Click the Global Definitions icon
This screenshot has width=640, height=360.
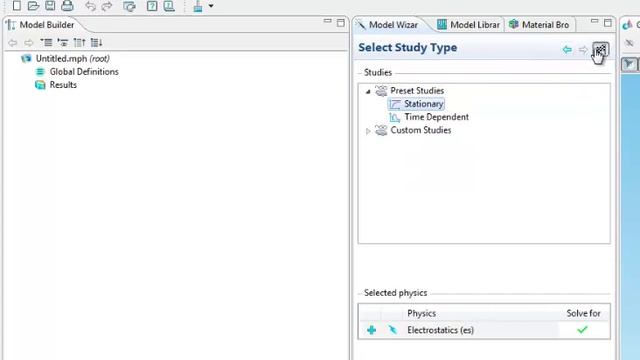pos(40,72)
